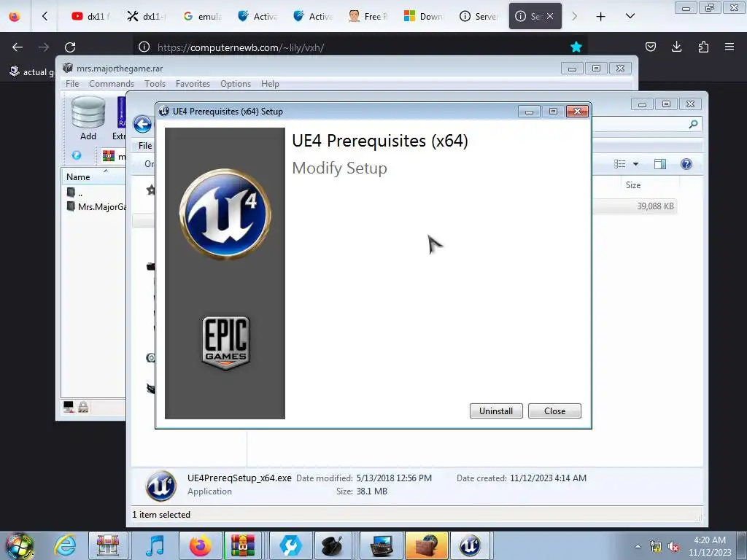Open a new Firefox tab with the plus button
The image size is (747, 560).
(x=601, y=17)
